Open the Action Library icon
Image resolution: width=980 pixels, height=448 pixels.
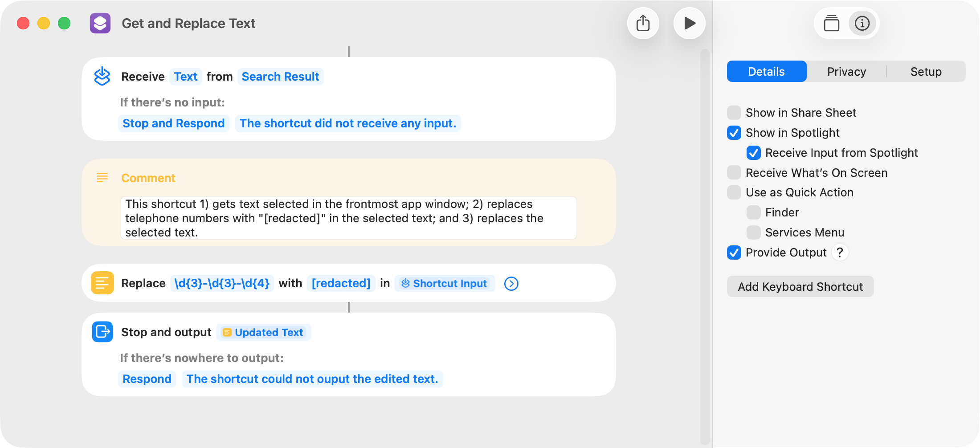(831, 23)
